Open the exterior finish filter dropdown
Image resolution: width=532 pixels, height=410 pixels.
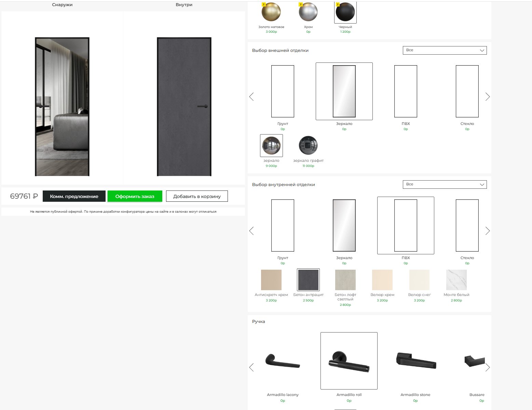tap(445, 50)
